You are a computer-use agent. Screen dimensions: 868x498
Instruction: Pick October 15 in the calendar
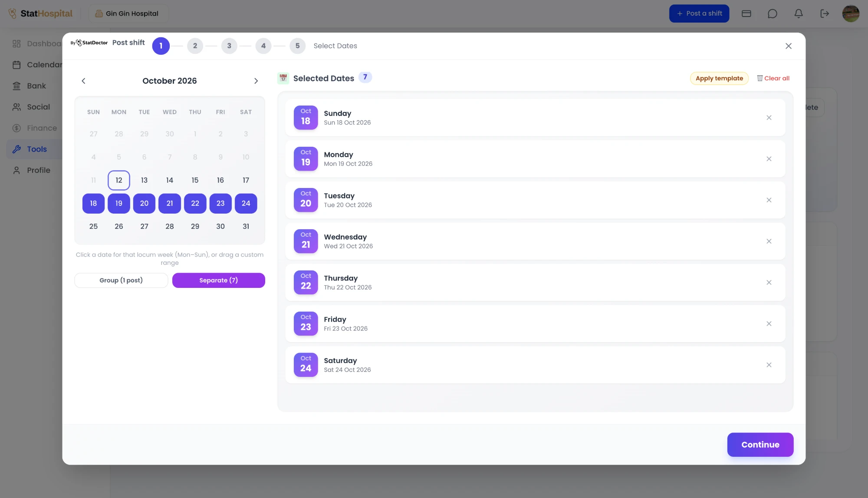click(195, 180)
